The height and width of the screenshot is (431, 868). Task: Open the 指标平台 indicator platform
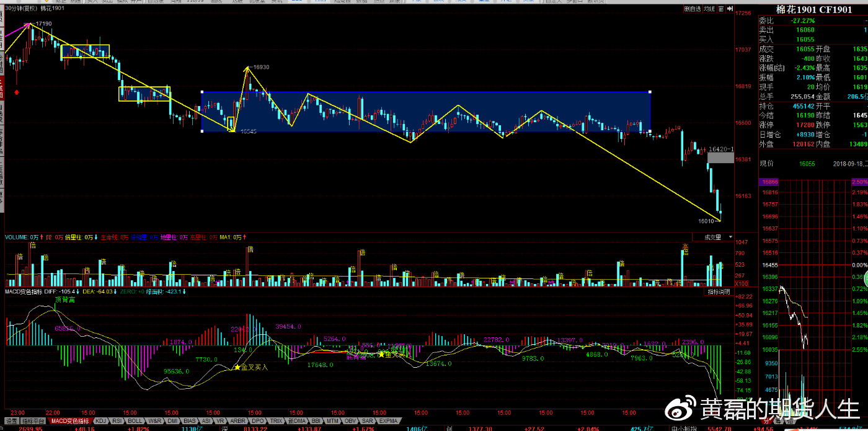pos(34,421)
